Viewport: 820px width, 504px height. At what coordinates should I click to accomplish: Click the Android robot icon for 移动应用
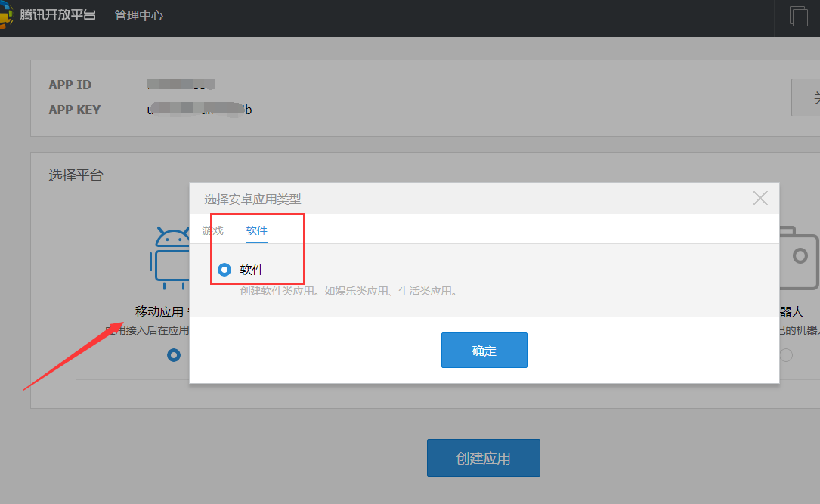click(172, 257)
